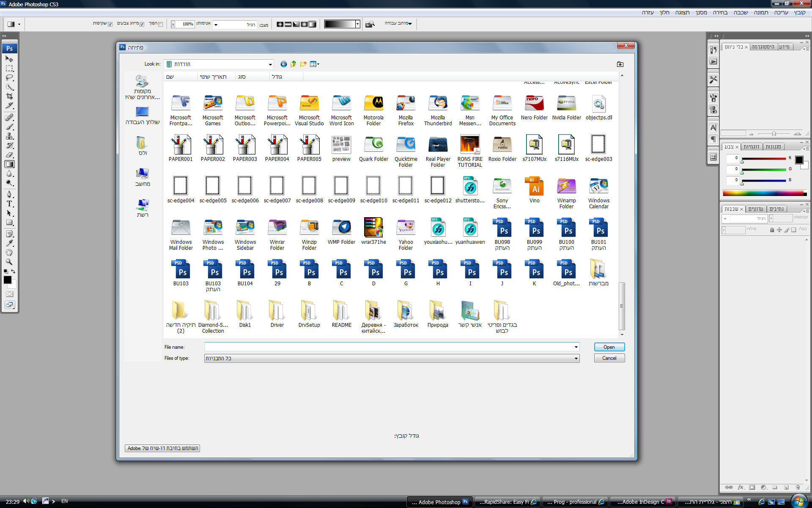Select the Crop tool in toolbox
The width and height of the screenshot is (812, 508).
(x=9, y=96)
